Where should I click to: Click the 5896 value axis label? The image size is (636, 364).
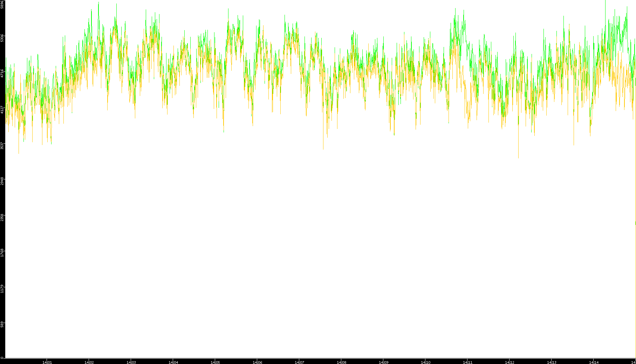click(2, 4)
